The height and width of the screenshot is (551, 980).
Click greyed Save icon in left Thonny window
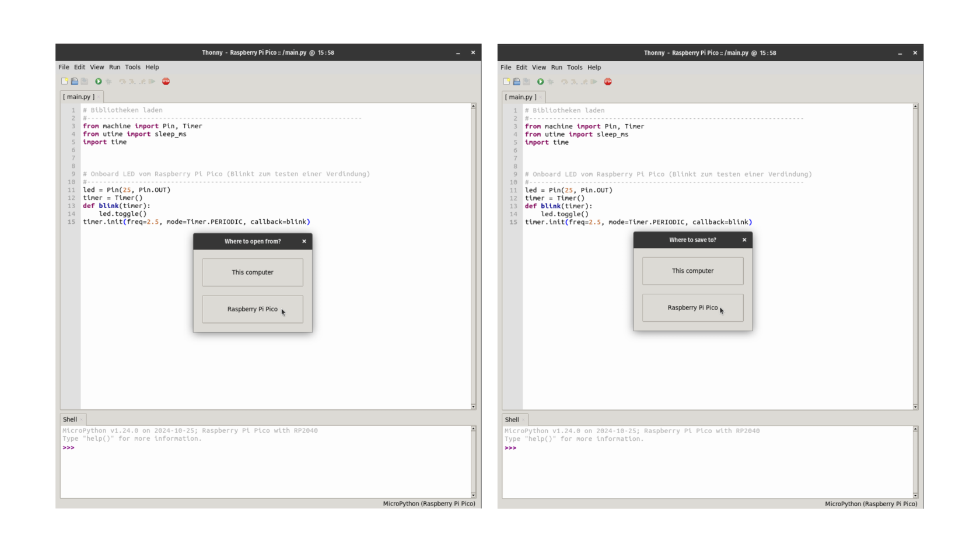[x=85, y=82]
